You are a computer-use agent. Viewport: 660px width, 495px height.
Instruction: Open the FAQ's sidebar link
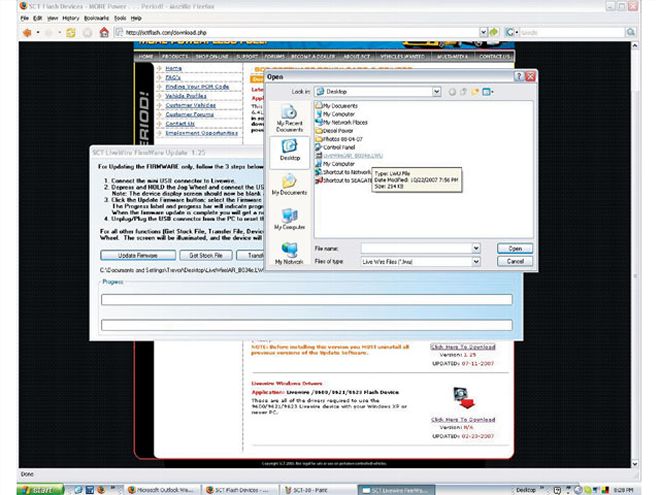pos(173,77)
